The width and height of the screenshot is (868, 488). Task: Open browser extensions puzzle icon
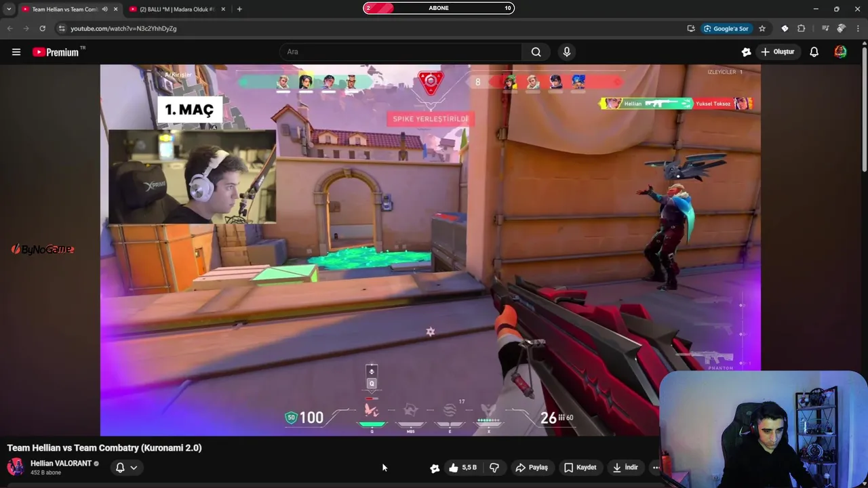(801, 28)
